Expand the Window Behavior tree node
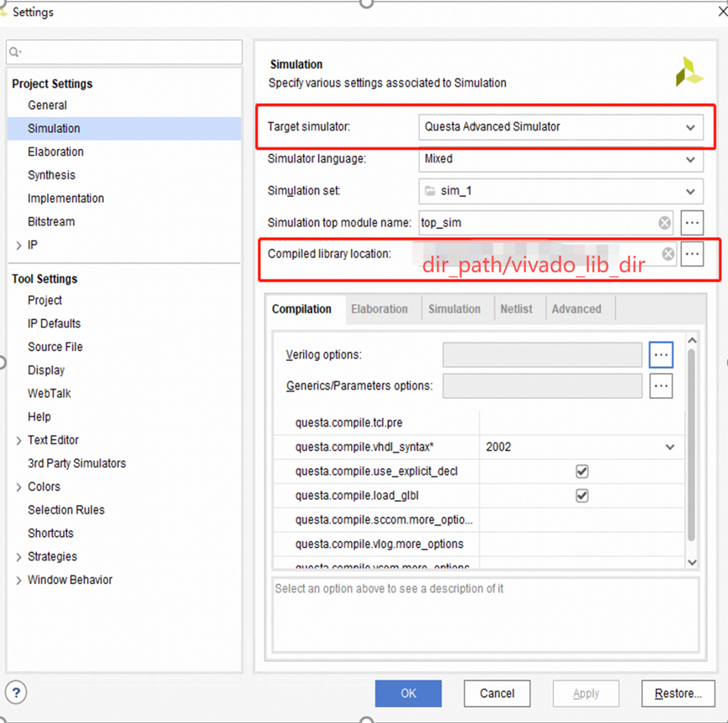Viewport: 728px width, 723px height. click(x=19, y=580)
